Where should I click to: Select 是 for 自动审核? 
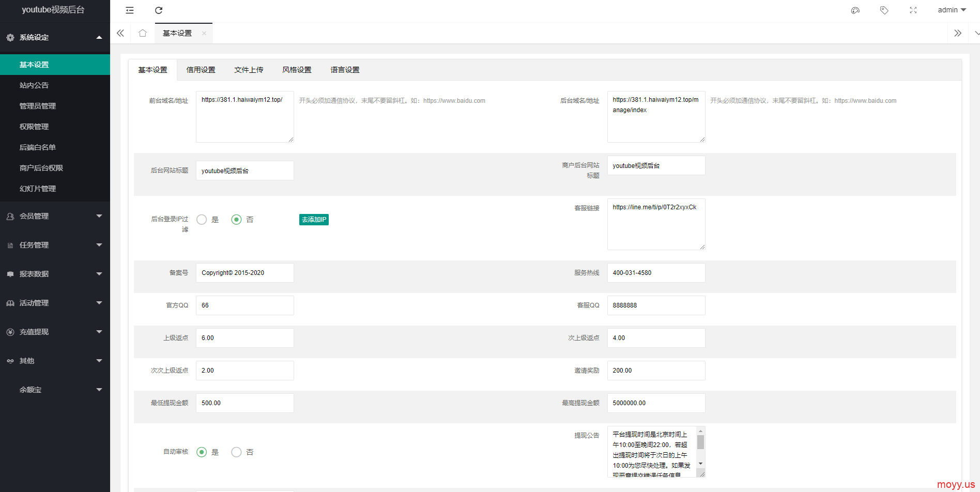pos(202,452)
